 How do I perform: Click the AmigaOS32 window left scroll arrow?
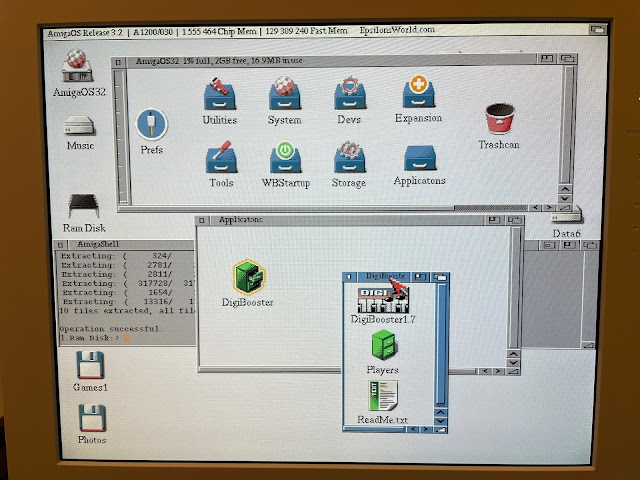click(535, 208)
